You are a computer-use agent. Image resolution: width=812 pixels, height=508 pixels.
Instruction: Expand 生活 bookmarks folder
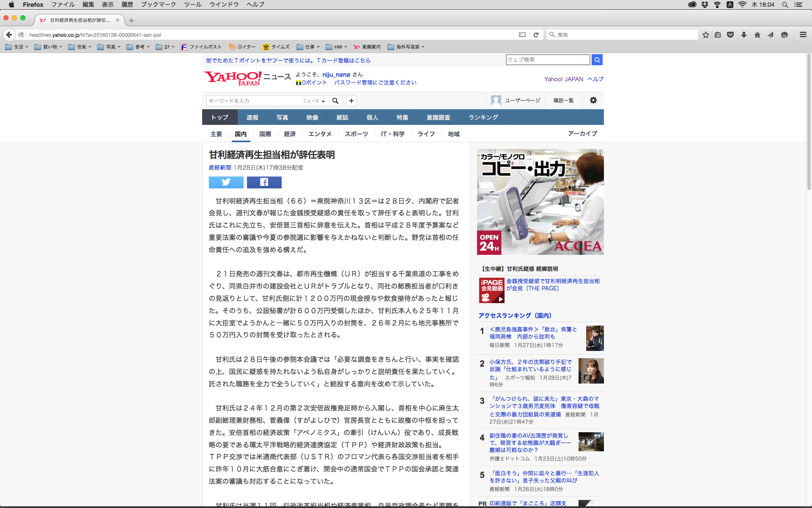coord(17,47)
